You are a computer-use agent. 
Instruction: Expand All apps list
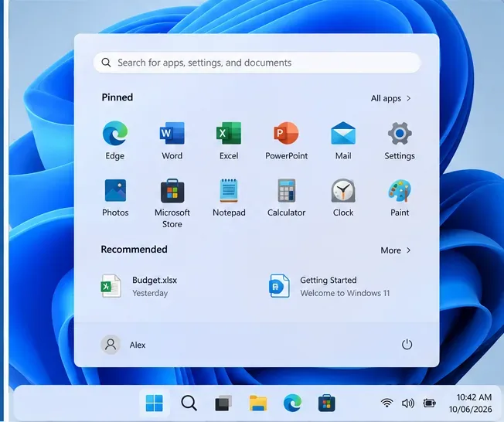[391, 98]
